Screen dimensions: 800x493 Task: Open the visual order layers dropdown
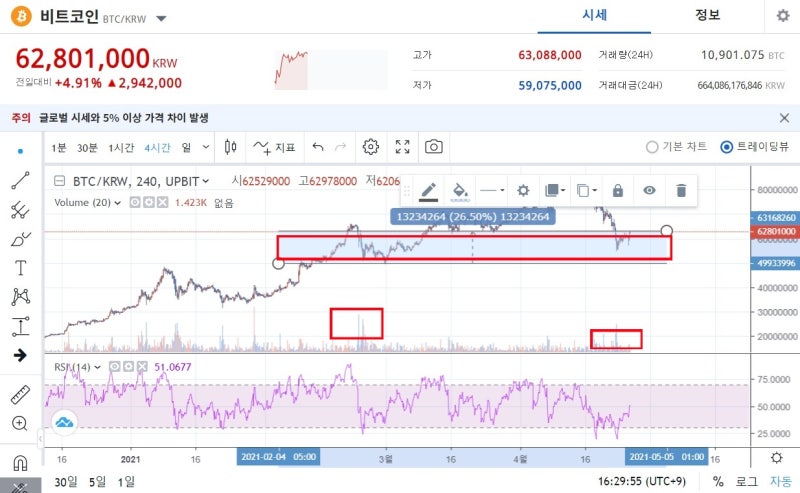coord(555,190)
